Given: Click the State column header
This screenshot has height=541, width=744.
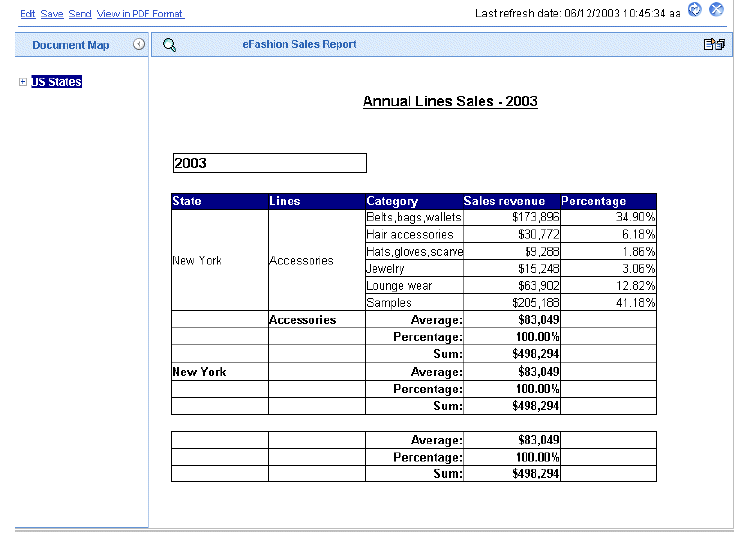Looking at the screenshot, I should coord(220,201).
